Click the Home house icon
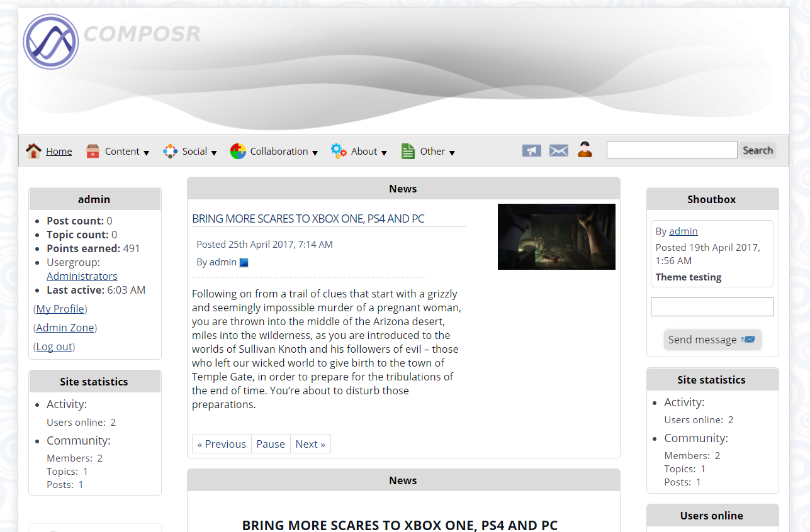This screenshot has width=810, height=532. click(x=33, y=151)
